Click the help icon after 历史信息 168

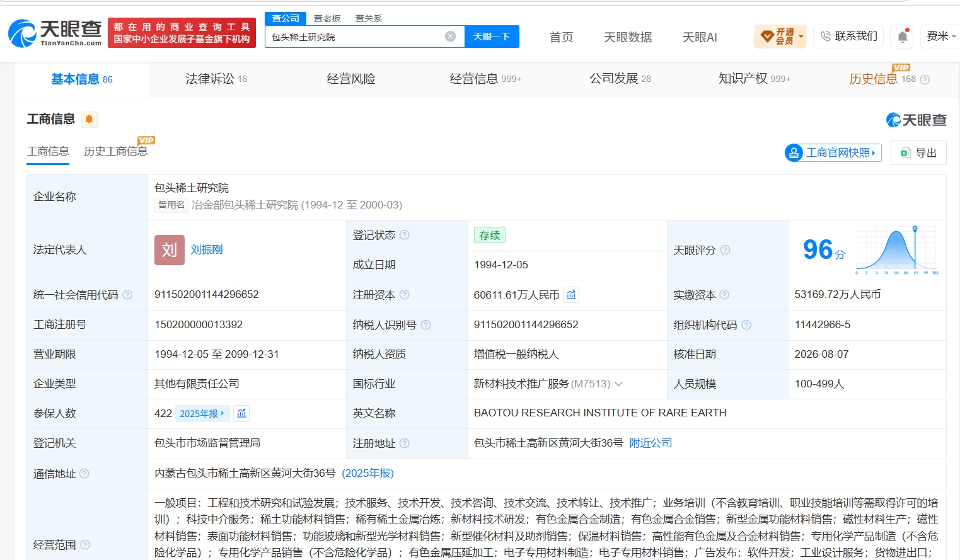point(925,80)
